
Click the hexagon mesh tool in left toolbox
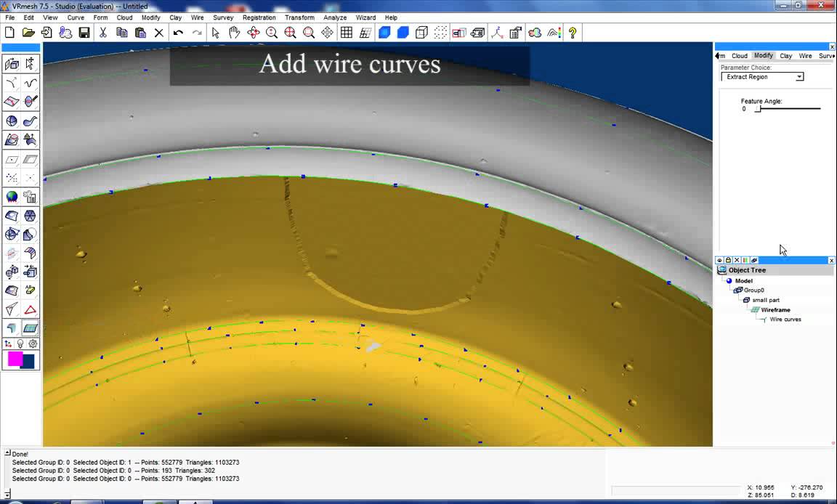[31, 216]
